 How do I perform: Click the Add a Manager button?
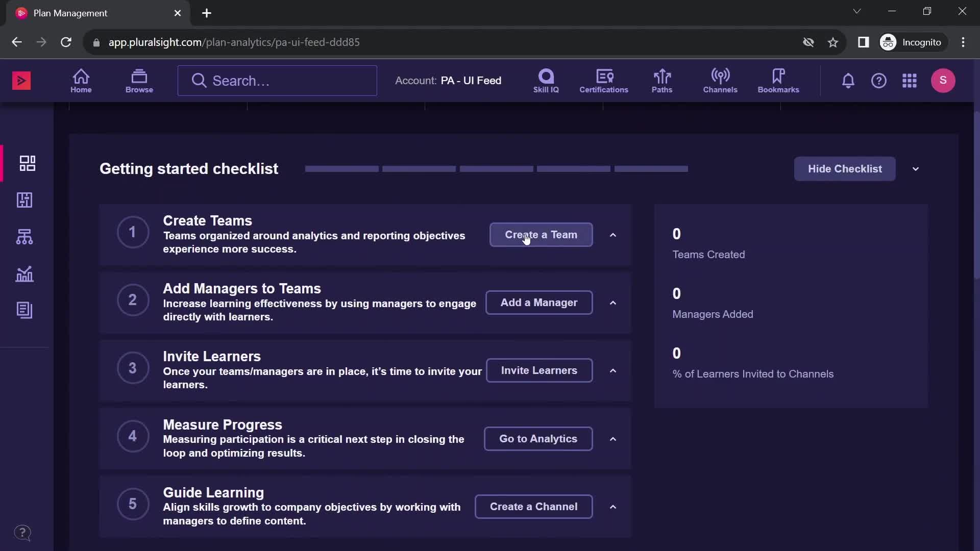point(539,303)
